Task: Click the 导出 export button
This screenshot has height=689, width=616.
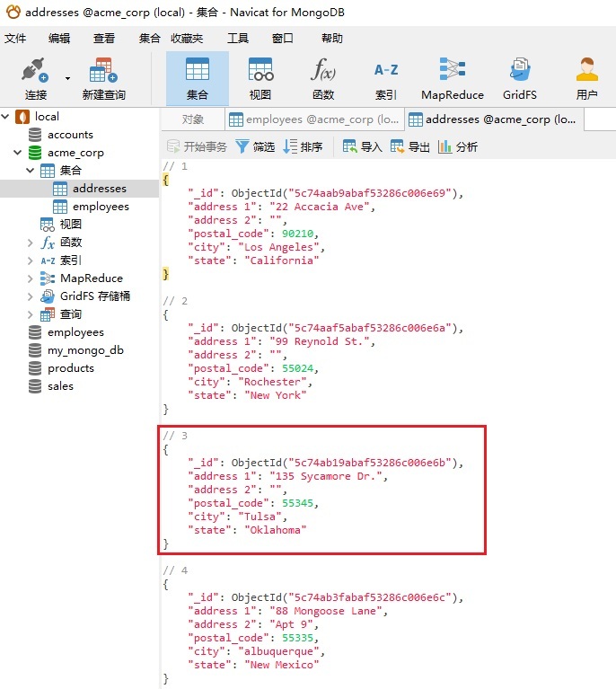Action: pyautogui.click(x=410, y=146)
